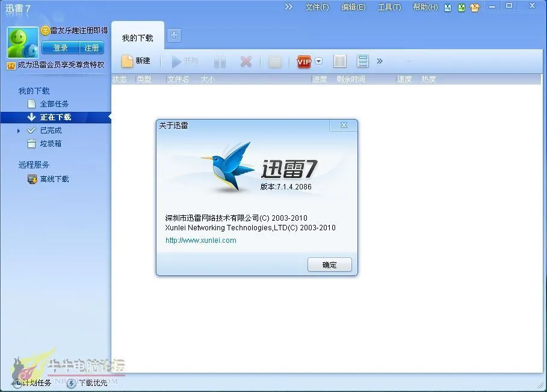
Task: Add a new tab with the + button
Action: [174, 35]
